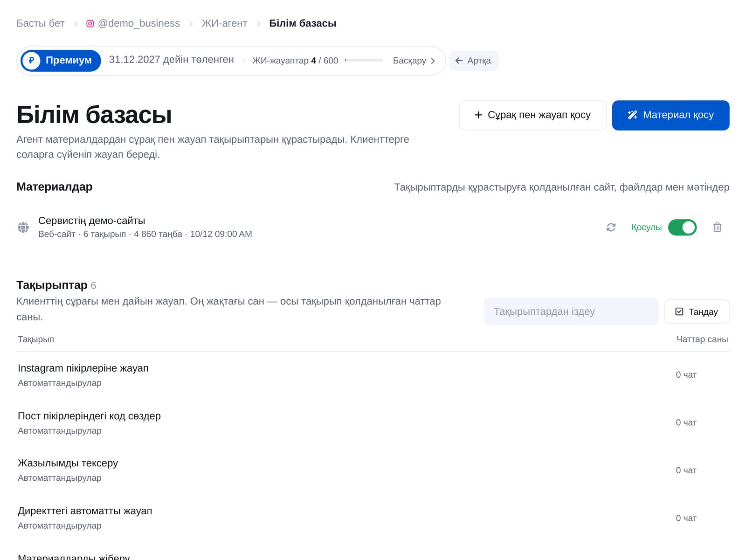Toggle the Қосулы switch off
Viewport: 746px width, 560px height.
pyautogui.click(x=682, y=227)
